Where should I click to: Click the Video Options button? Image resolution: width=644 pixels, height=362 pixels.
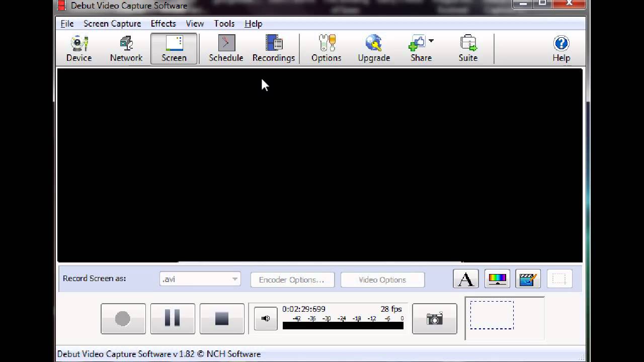tap(382, 280)
